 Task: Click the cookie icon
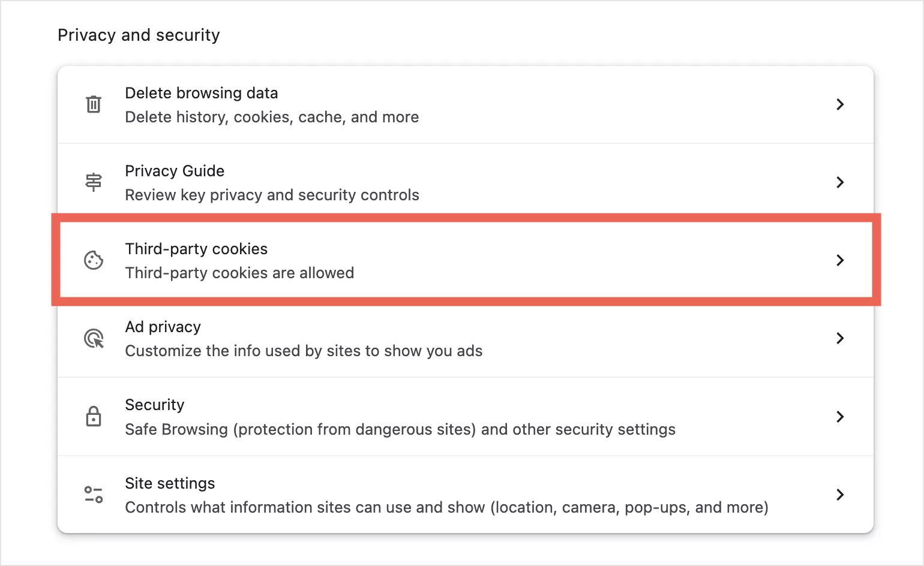[x=94, y=260]
